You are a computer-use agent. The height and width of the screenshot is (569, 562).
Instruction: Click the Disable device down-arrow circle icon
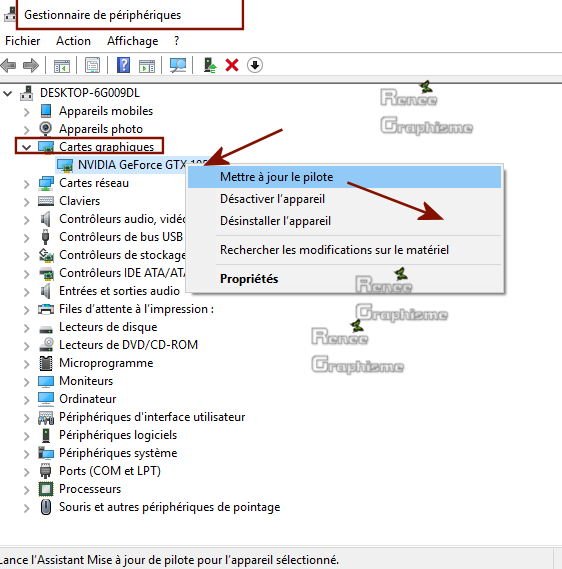pos(255,65)
